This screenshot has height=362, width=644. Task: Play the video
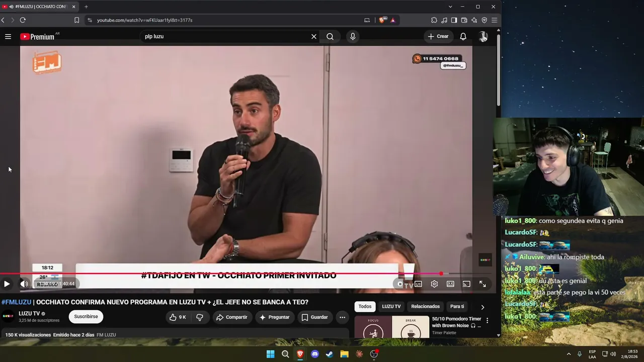[x=7, y=284]
